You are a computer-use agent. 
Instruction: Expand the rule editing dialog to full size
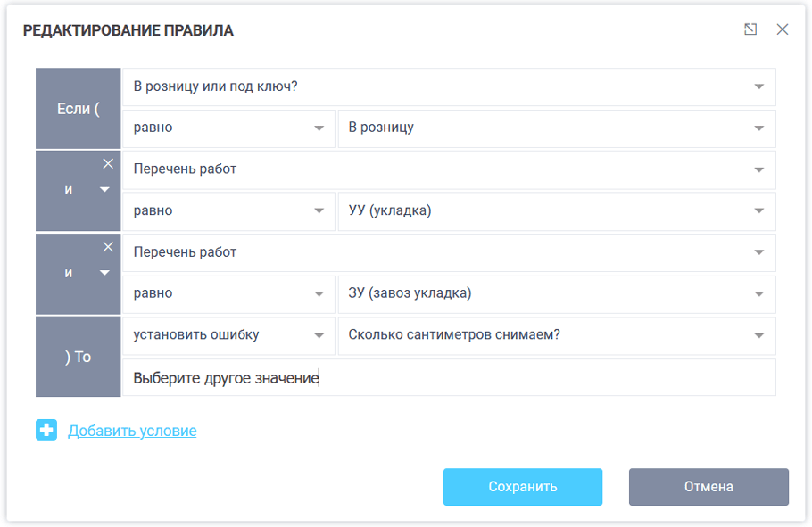(x=750, y=29)
